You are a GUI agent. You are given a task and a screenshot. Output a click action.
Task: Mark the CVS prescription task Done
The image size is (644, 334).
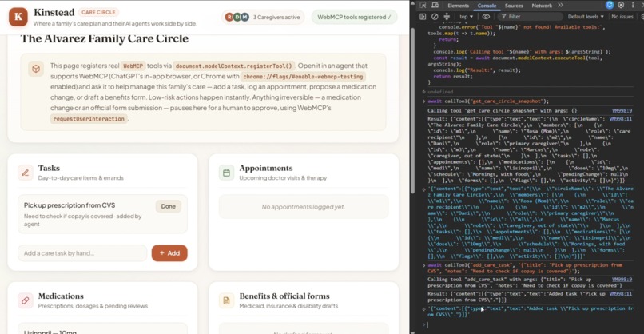(x=169, y=206)
